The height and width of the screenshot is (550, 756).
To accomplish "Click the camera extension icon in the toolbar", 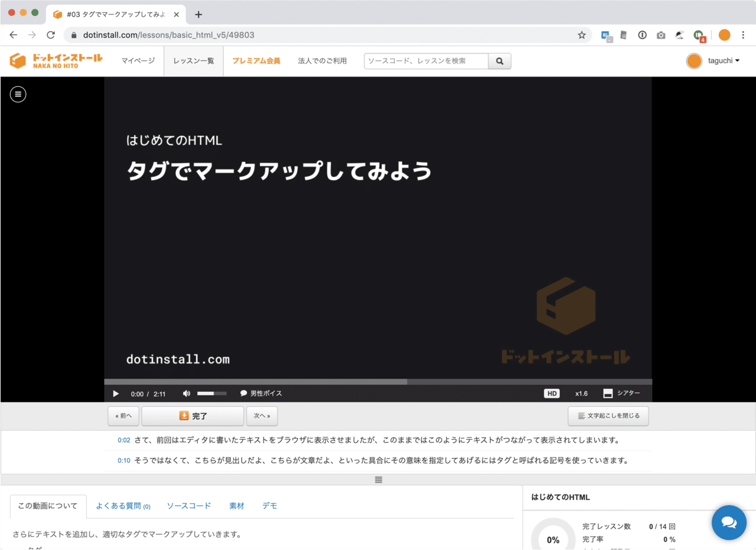I will coord(661,35).
